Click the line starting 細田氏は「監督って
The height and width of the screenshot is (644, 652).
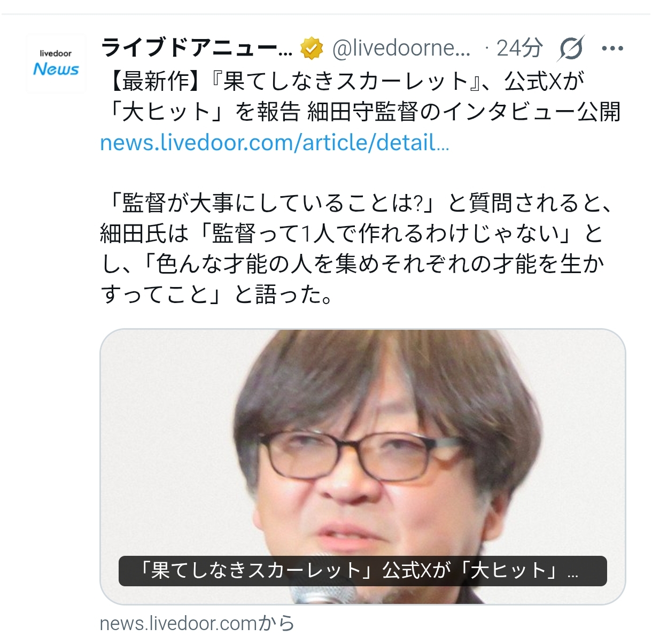[x=352, y=234]
